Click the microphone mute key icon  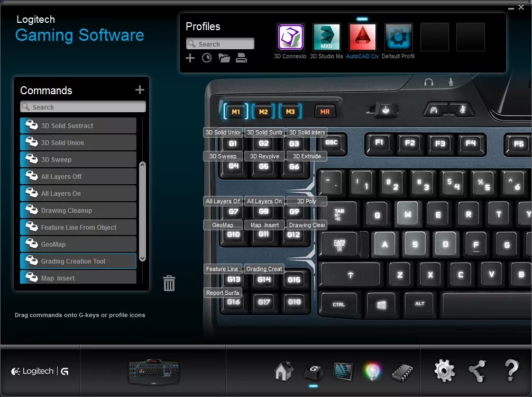[462, 110]
